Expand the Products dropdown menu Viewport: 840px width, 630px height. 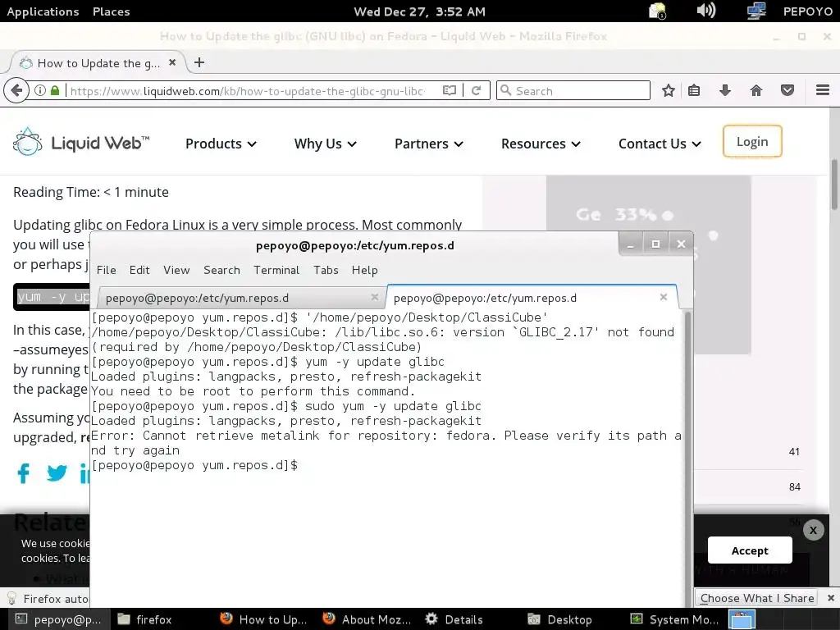(221, 144)
